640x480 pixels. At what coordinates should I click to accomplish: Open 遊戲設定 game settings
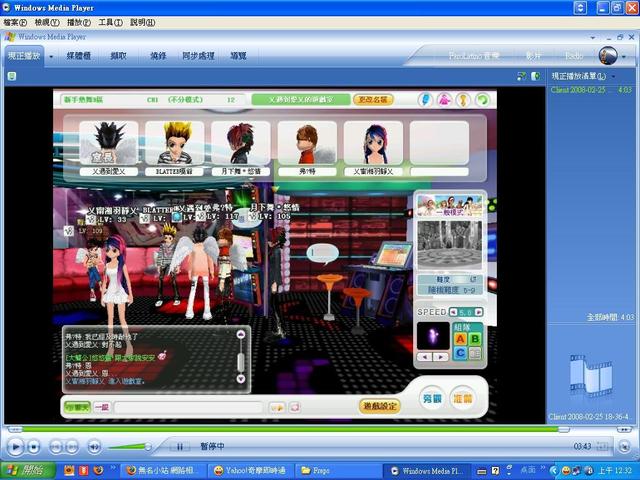pos(380,406)
